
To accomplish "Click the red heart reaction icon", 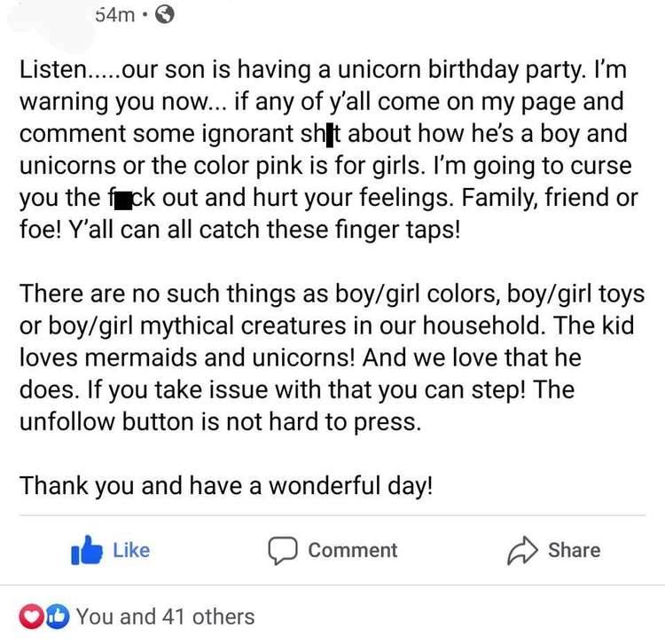I will (x=32, y=617).
